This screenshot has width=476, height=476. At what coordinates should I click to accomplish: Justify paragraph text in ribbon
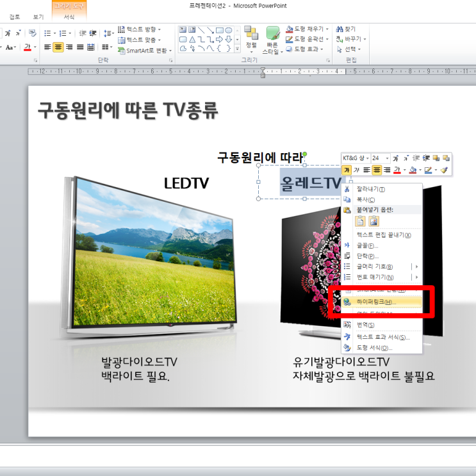pos(80,47)
